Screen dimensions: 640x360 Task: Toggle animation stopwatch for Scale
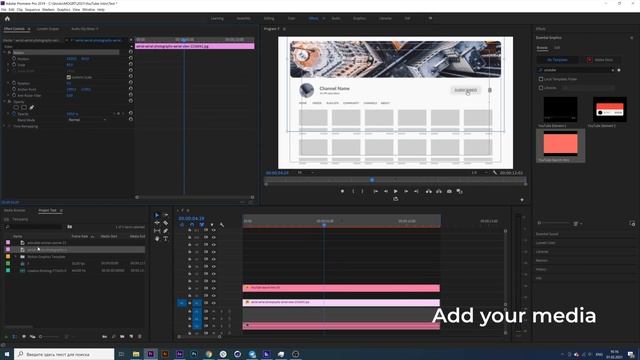pyautogui.click(x=14, y=65)
